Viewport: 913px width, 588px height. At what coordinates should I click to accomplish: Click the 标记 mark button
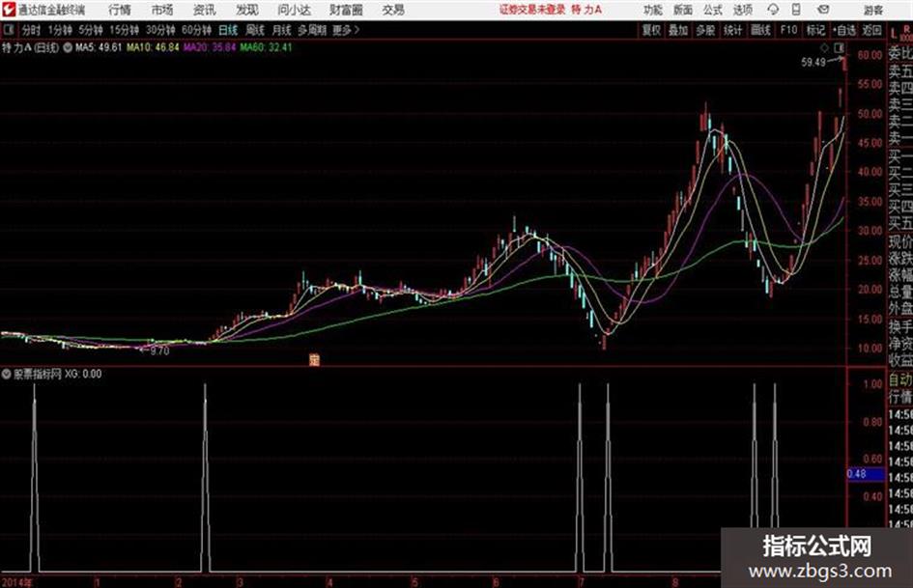point(815,30)
